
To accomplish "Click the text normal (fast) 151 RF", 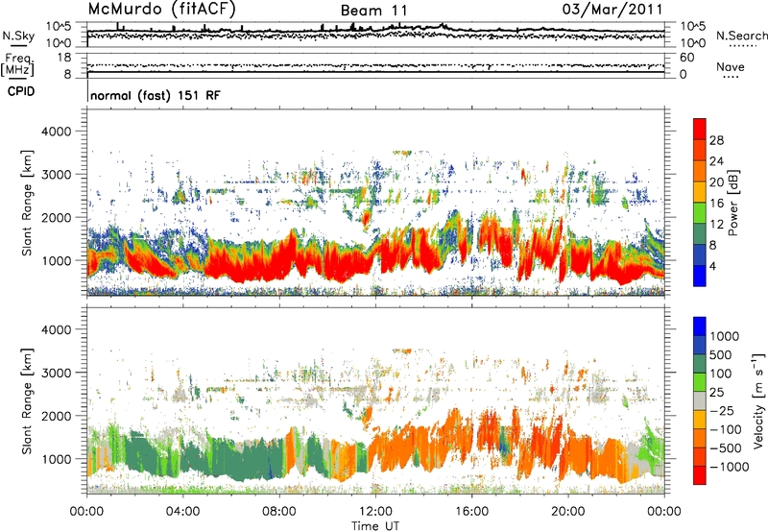I will 156,95.
